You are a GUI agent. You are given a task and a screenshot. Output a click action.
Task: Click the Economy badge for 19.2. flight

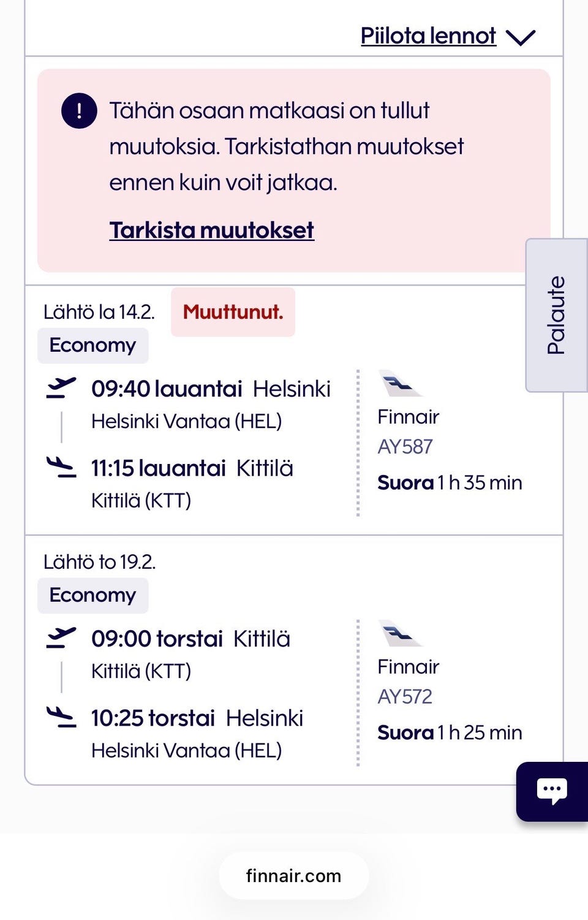click(92, 595)
